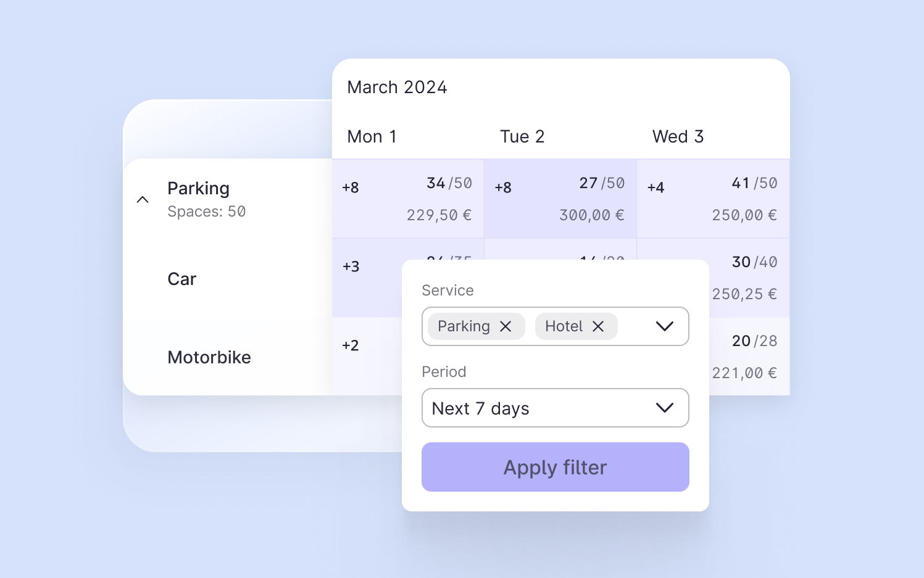Select the Mon 1 column header
This screenshot has width=924, height=578.
click(x=372, y=136)
